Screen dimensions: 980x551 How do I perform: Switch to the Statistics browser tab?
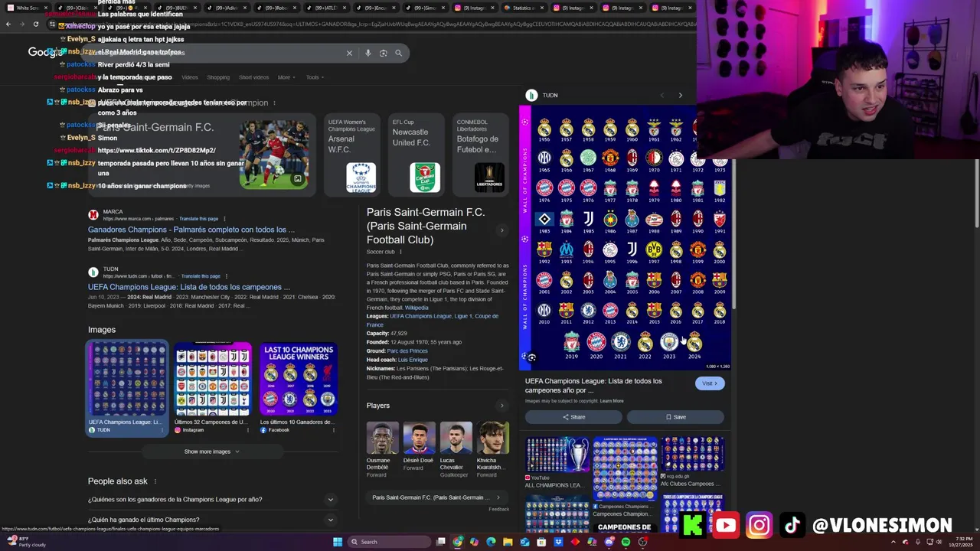(x=525, y=8)
